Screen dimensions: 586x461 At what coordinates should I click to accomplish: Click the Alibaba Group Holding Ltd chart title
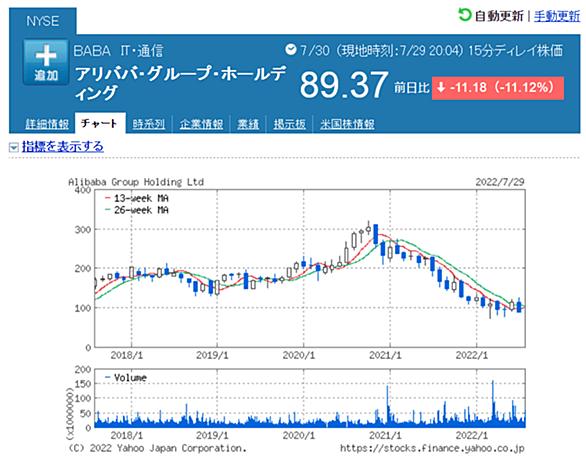coord(136,182)
